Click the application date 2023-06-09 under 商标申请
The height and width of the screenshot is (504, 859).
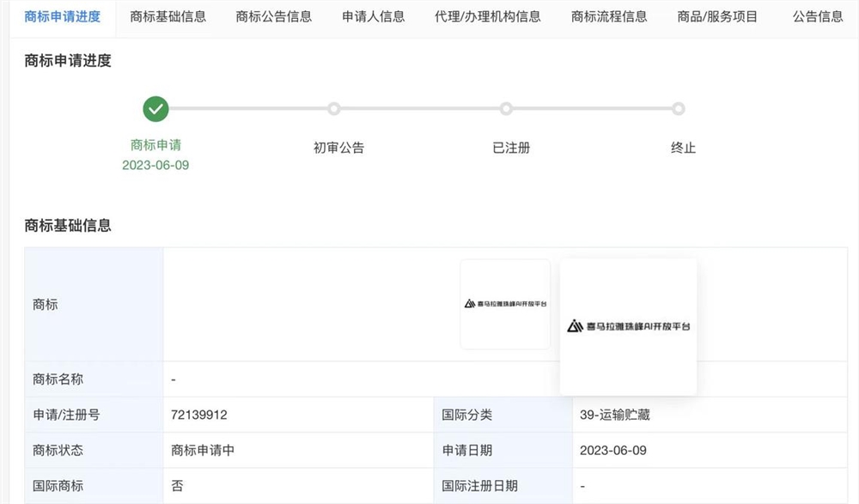pyautogui.click(x=155, y=165)
